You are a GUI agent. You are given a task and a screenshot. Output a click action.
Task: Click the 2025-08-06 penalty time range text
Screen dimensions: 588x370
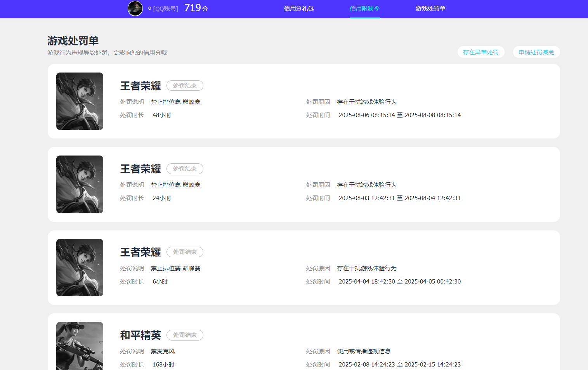399,115
